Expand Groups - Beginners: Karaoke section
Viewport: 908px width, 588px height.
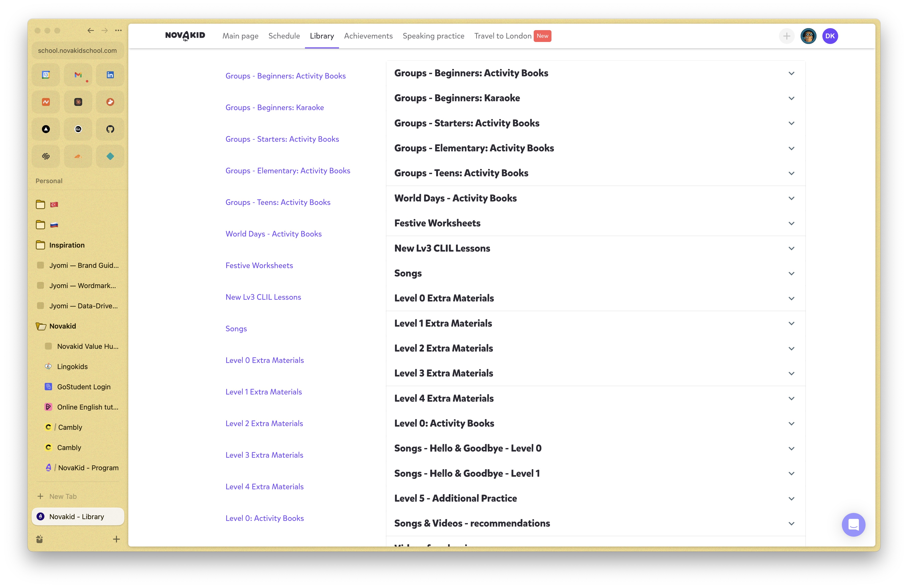791,98
